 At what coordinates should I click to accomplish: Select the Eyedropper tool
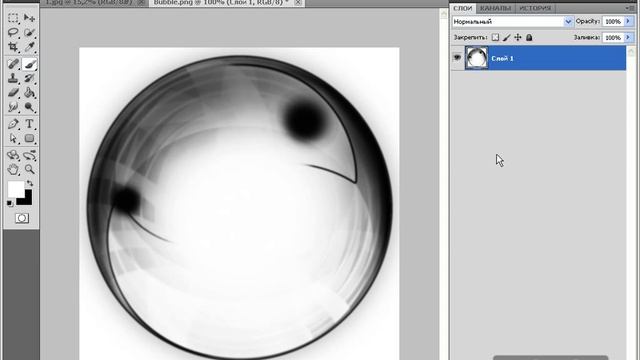click(x=29, y=47)
